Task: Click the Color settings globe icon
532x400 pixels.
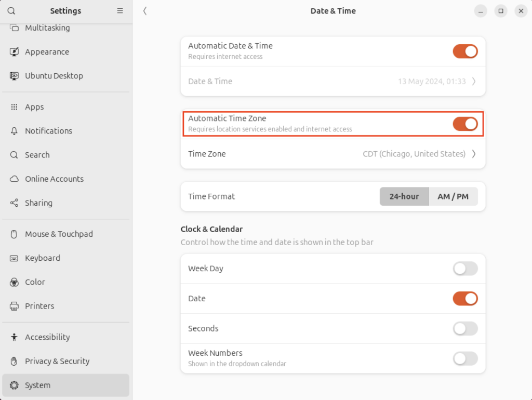Action: [x=15, y=282]
